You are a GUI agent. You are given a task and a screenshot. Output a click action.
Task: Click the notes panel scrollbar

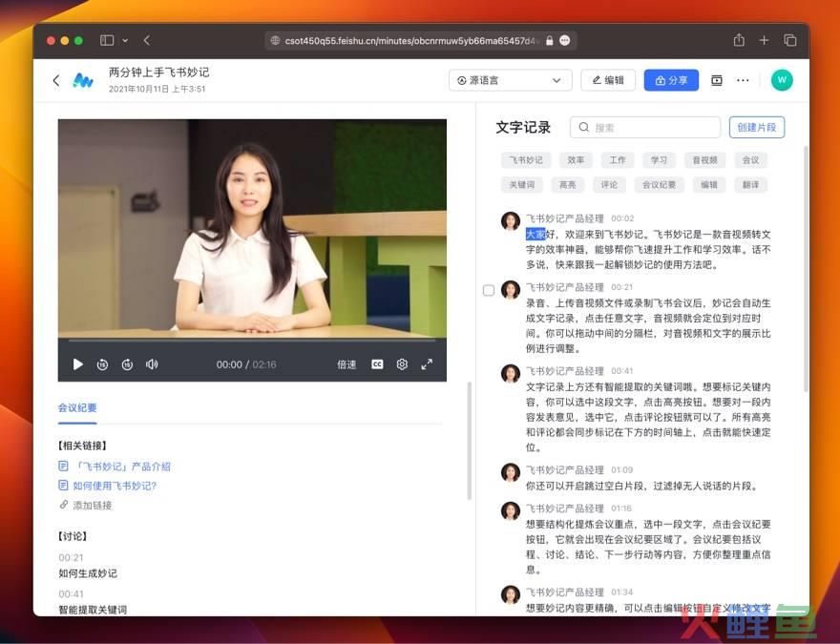point(470,441)
